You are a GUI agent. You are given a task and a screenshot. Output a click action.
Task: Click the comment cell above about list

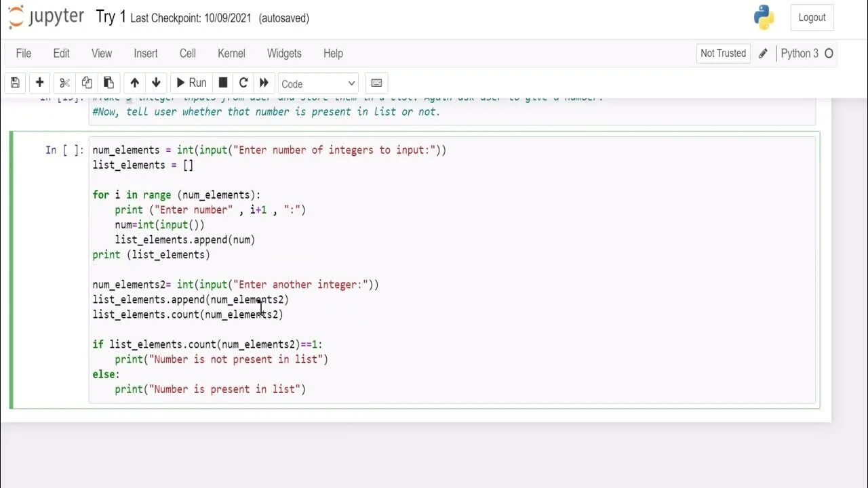(x=452, y=111)
